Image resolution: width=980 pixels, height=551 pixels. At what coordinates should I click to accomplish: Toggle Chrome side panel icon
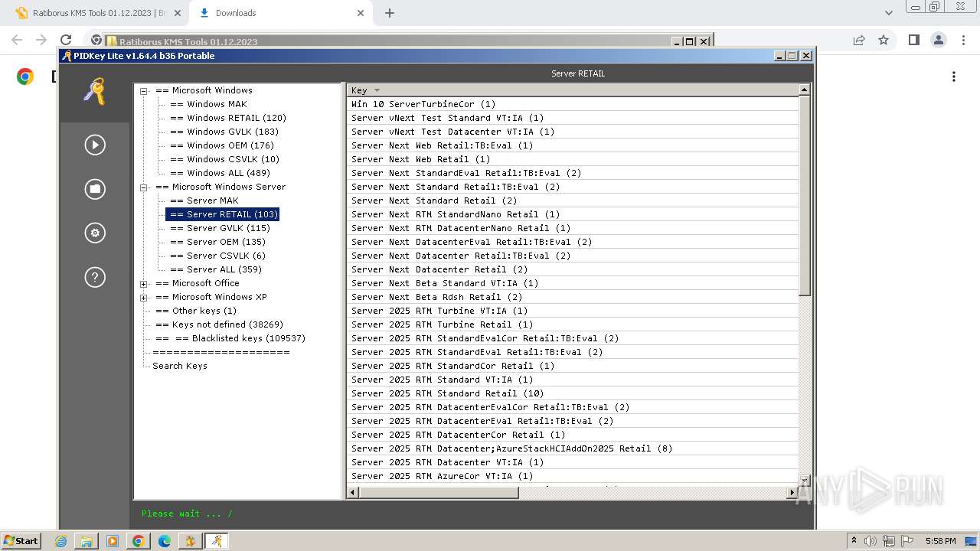913,40
